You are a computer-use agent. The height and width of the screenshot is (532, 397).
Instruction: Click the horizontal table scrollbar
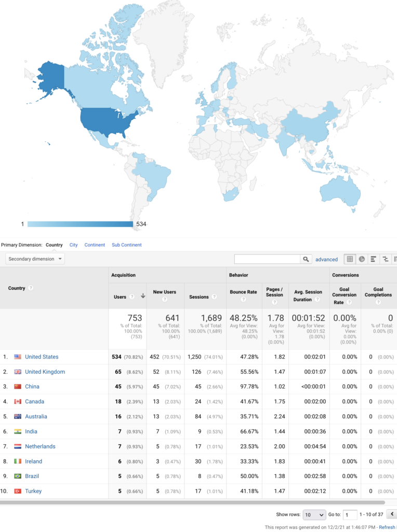192,502
